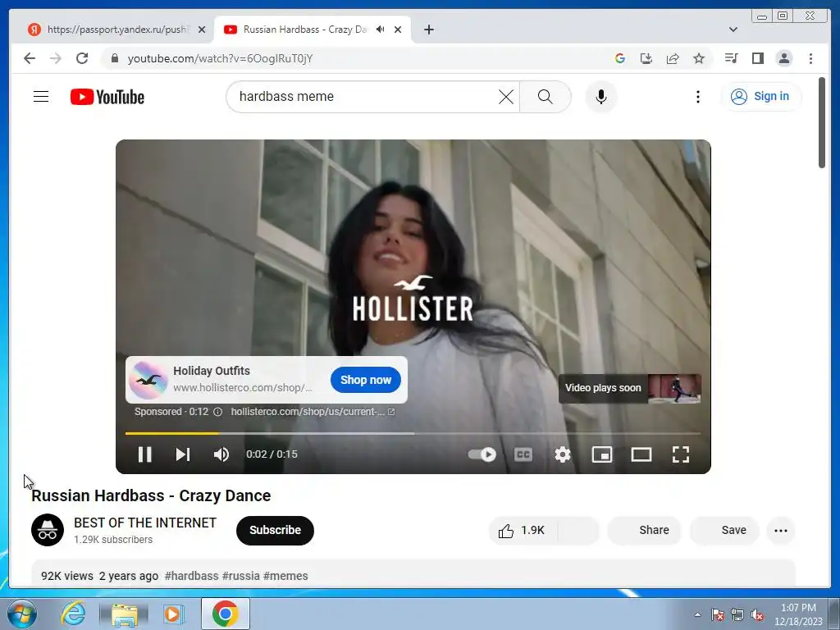Open File Explorer from taskbar
The width and height of the screenshot is (840, 630).
click(x=125, y=614)
